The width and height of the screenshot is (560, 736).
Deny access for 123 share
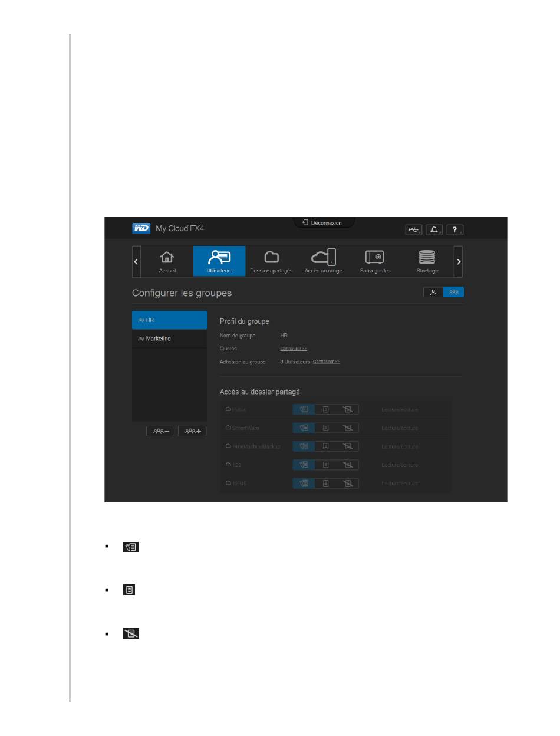[348, 465]
